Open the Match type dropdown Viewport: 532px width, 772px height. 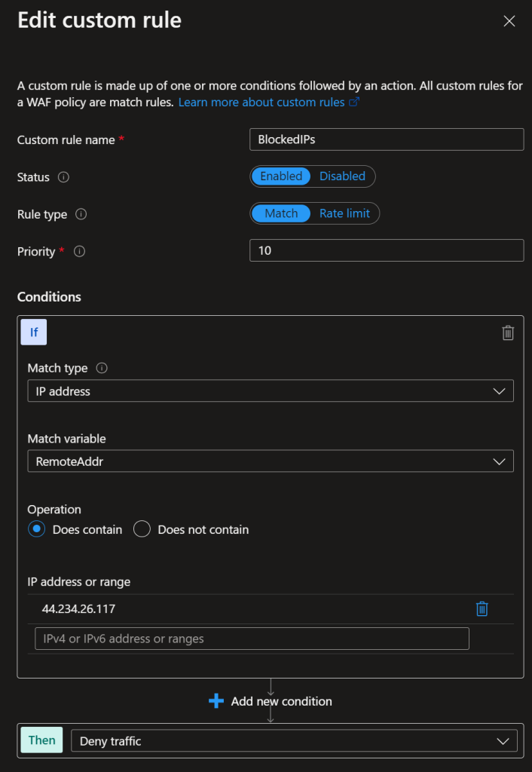tap(270, 391)
